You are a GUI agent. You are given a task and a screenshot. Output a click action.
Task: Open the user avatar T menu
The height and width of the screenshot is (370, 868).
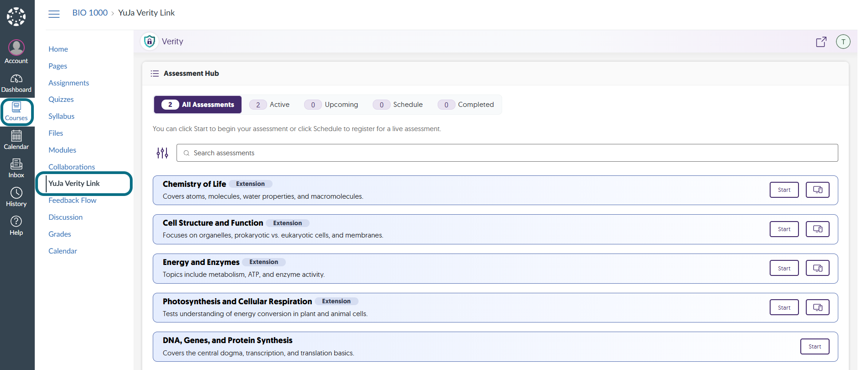click(x=843, y=42)
